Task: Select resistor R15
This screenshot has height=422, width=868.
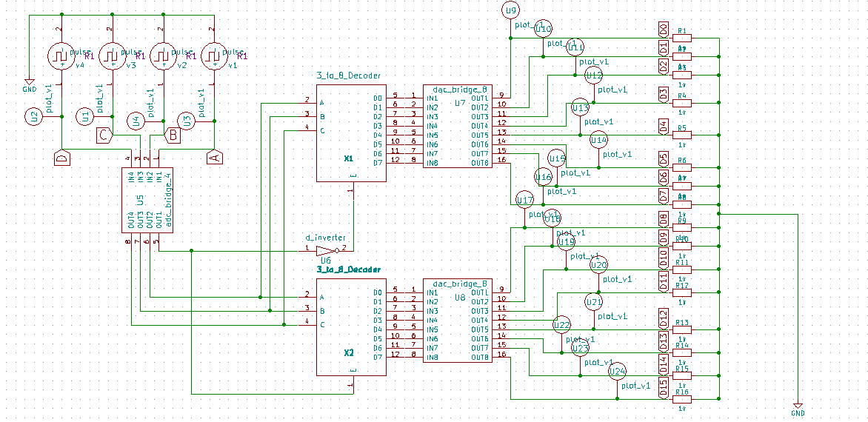Action: [681, 375]
